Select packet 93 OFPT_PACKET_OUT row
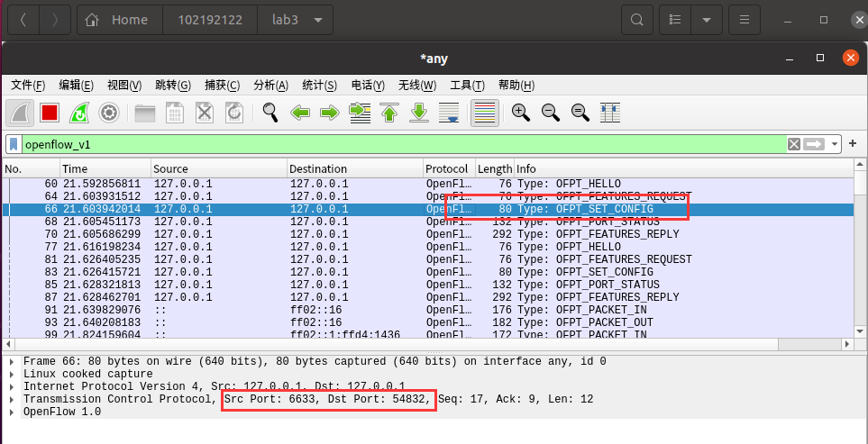This screenshot has height=444, width=868. [428, 322]
